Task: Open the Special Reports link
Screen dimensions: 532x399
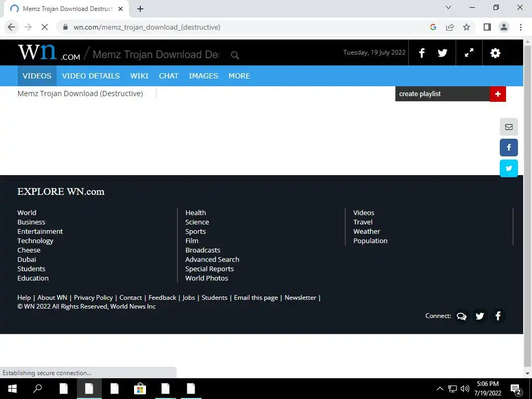Action: [210, 269]
